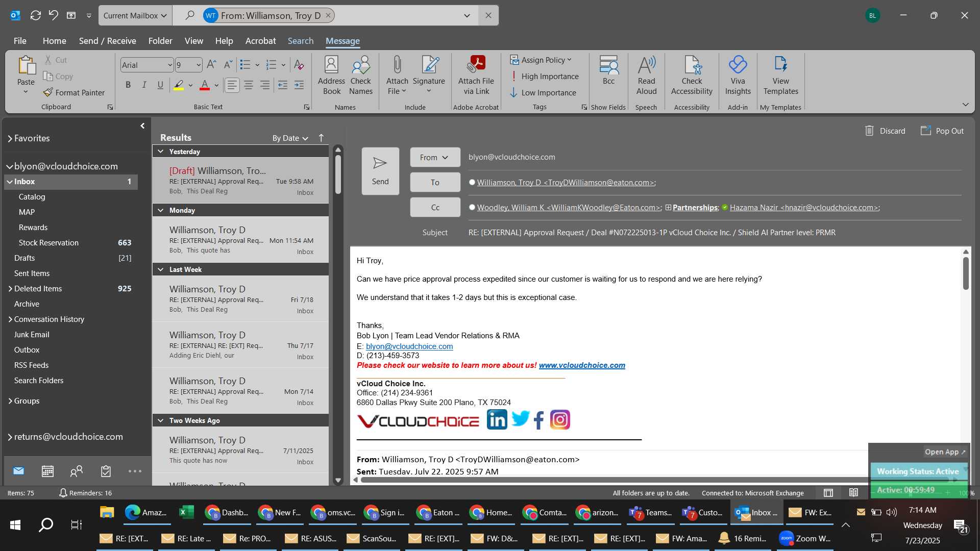The width and height of the screenshot is (980, 551).
Task: Open text highlight color swatch
Action: [179, 85]
